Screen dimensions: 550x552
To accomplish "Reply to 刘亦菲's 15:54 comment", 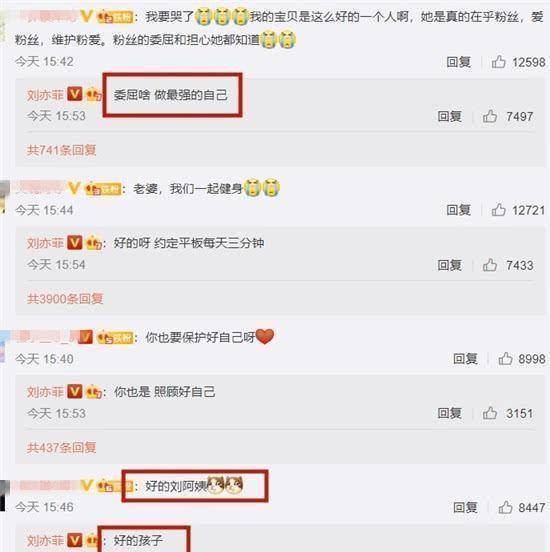I will click(x=450, y=265).
